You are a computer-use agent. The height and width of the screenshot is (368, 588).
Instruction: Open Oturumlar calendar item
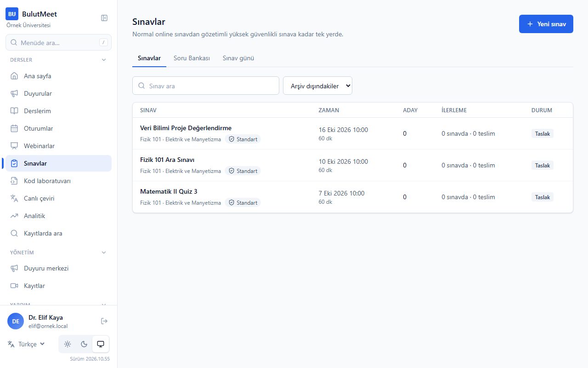58,128
